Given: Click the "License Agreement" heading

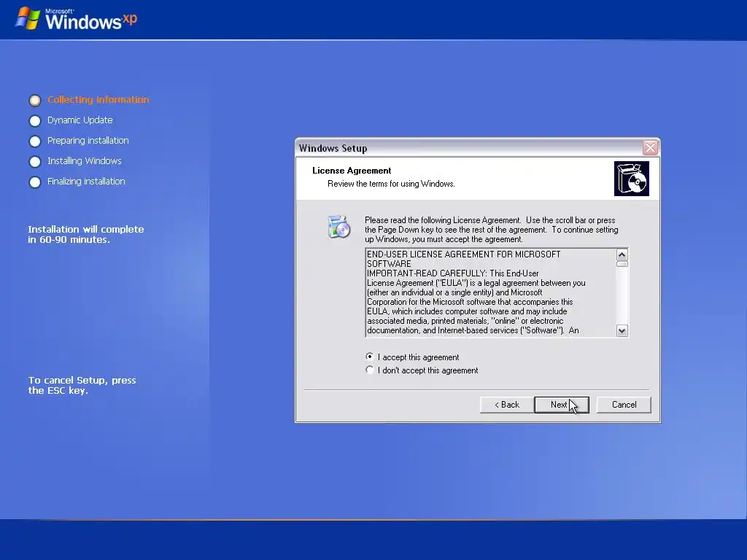Looking at the screenshot, I should point(352,171).
